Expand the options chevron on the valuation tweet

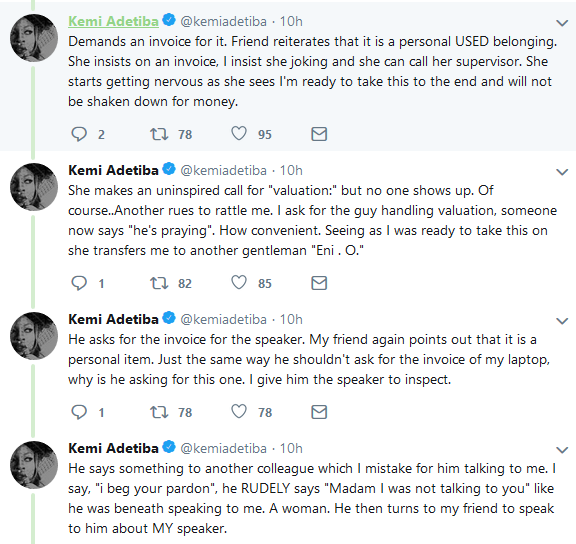tap(562, 172)
